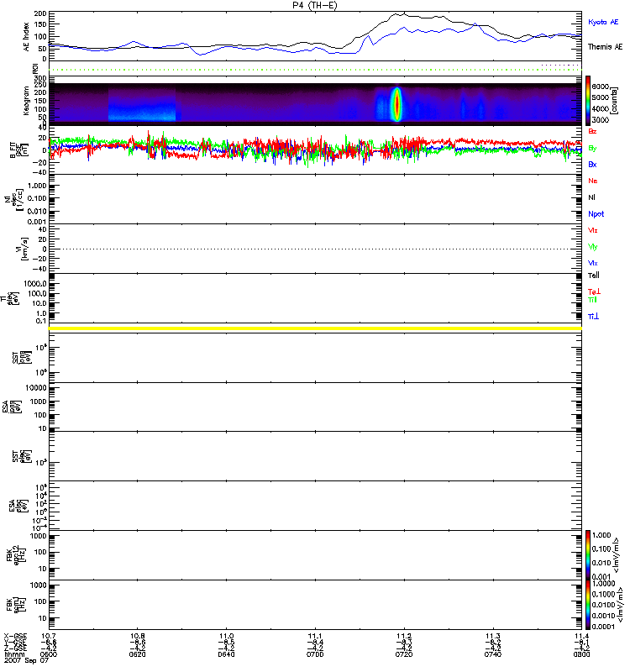Image resolution: width=630 pixels, height=672 pixels.
Task: Click the 0620 time tick label
Action: (137, 654)
